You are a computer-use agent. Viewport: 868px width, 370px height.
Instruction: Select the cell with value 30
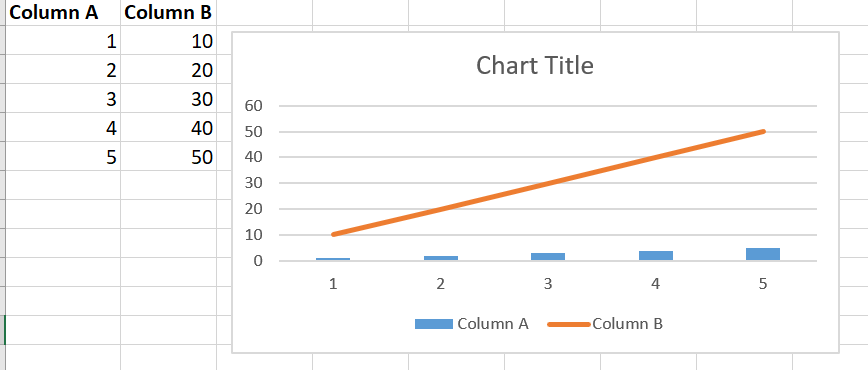tap(168, 99)
